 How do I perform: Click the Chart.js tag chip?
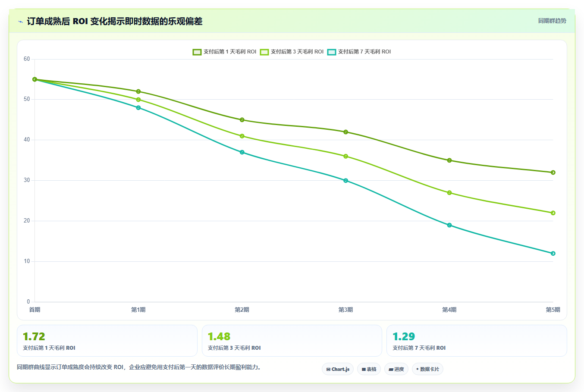[338, 369]
